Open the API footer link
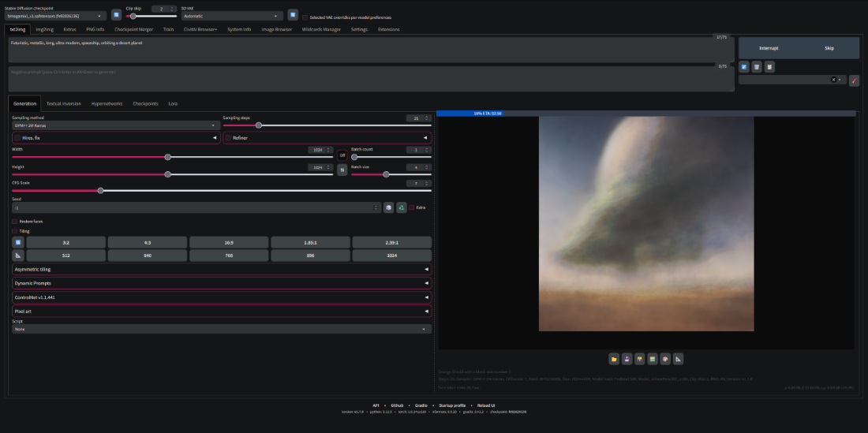 (x=376, y=405)
